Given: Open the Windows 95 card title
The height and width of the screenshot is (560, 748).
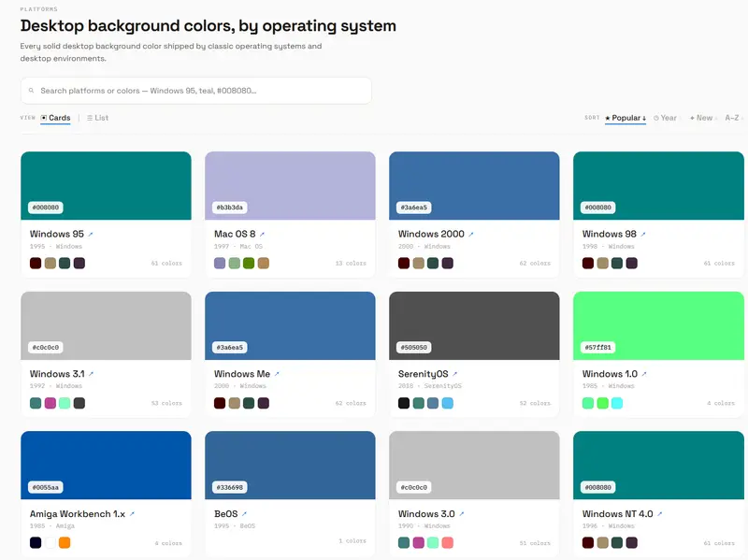Looking at the screenshot, I should [x=57, y=234].
